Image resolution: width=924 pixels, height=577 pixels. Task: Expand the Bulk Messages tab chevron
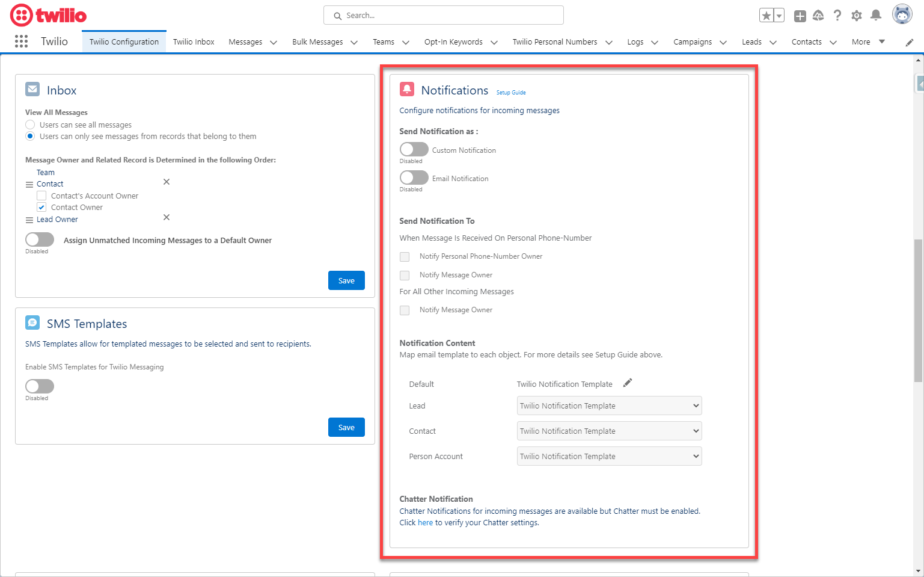(354, 42)
